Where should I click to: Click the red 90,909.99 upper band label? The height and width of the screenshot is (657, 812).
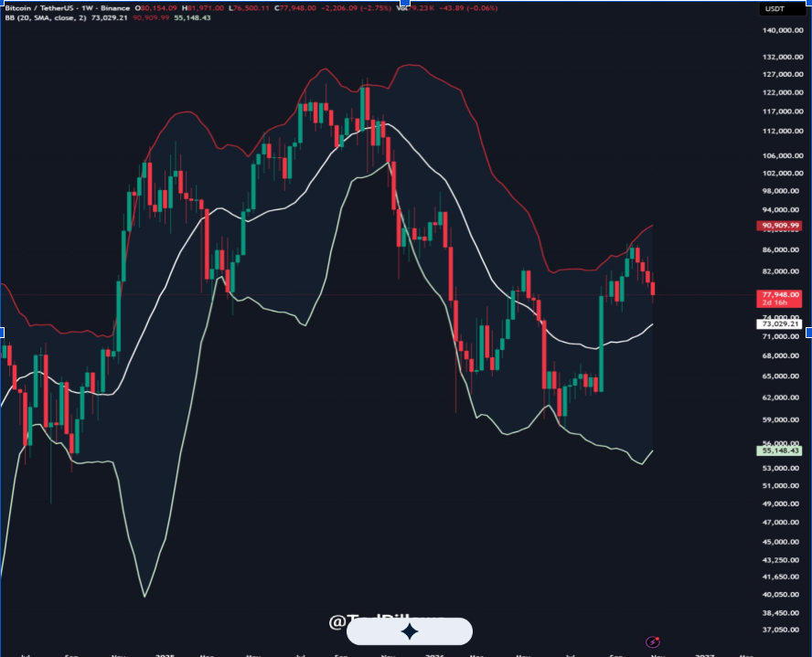[779, 226]
